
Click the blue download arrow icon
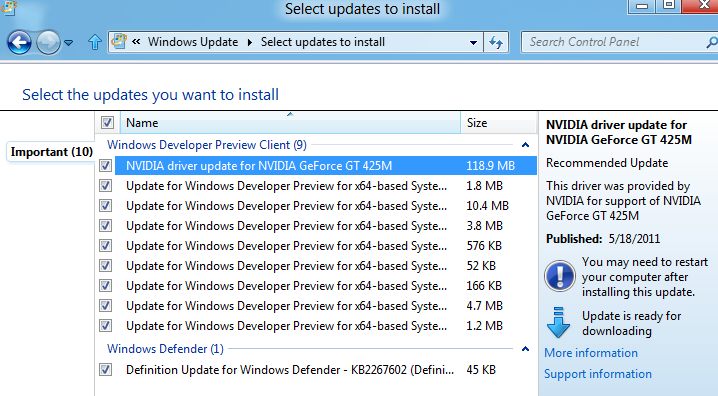558,323
